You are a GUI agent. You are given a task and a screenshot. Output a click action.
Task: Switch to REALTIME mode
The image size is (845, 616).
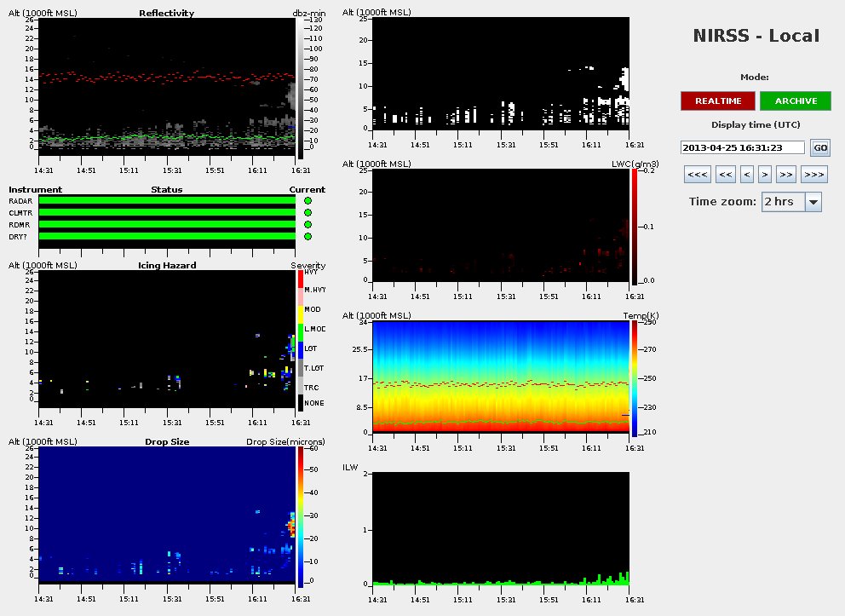(x=717, y=101)
